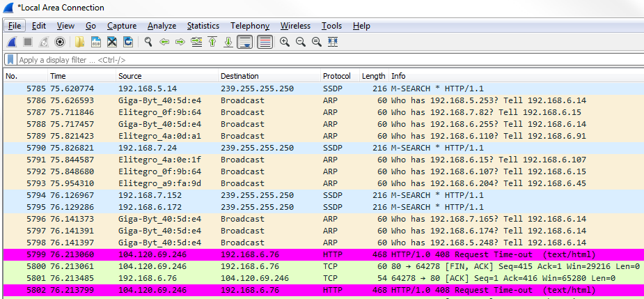The width and height of the screenshot is (644, 299).
Task: Toggle packet colorization rules
Action: click(265, 42)
